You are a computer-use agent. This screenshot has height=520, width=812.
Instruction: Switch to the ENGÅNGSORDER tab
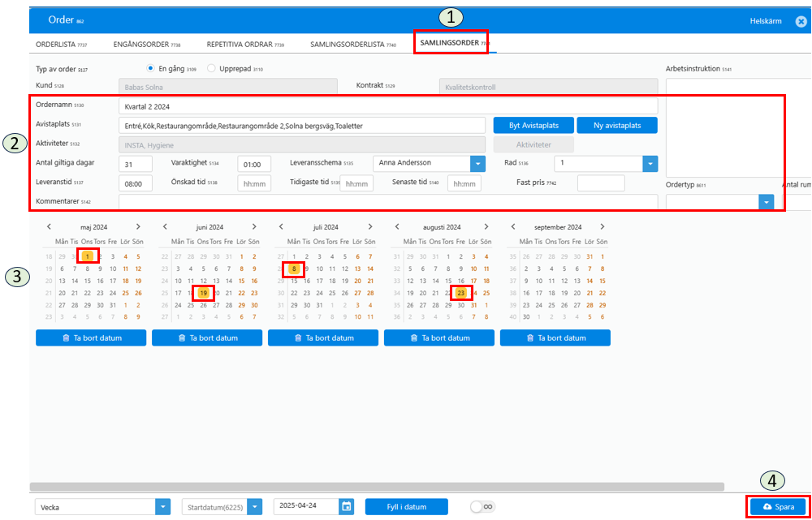[146, 45]
